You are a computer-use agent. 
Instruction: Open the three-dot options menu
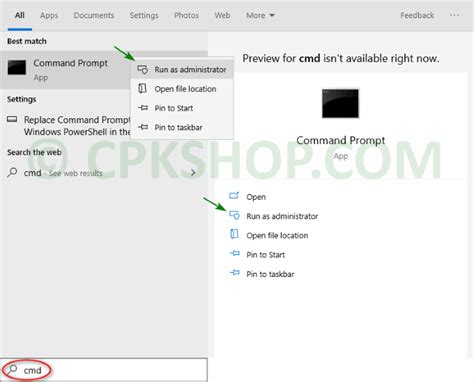pos(454,15)
